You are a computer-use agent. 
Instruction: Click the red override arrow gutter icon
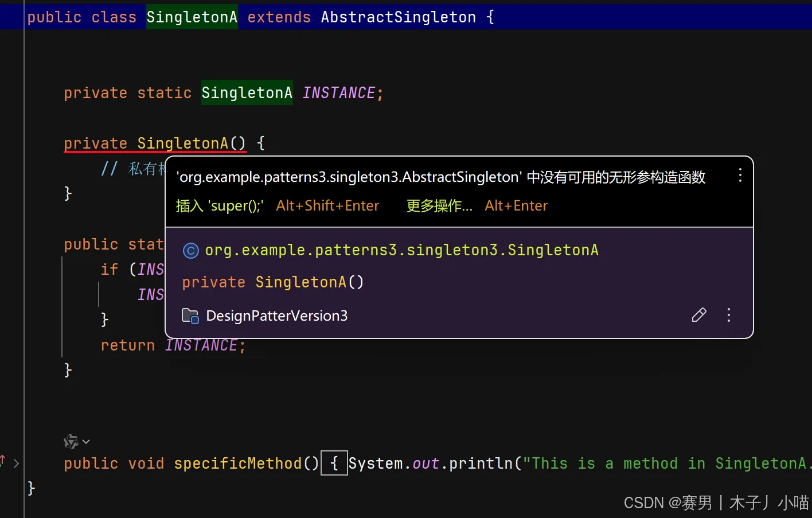(3, 460)
